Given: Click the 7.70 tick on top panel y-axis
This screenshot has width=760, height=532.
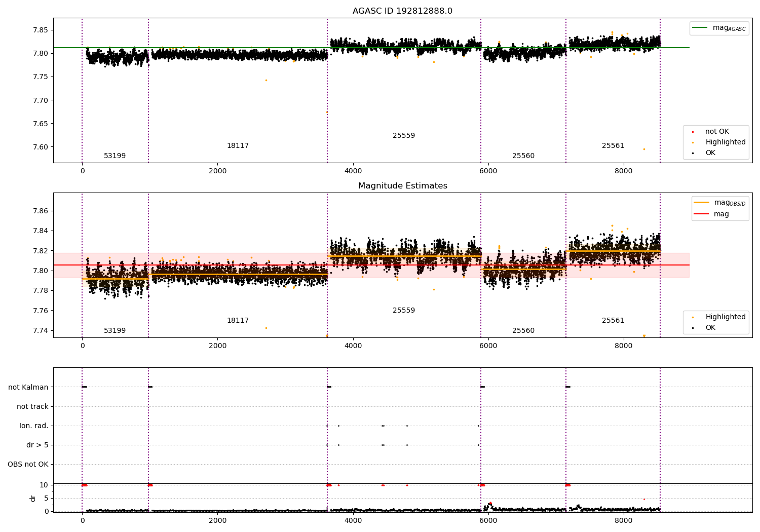Looking at the screenshot, I should (x=41, y=101).
